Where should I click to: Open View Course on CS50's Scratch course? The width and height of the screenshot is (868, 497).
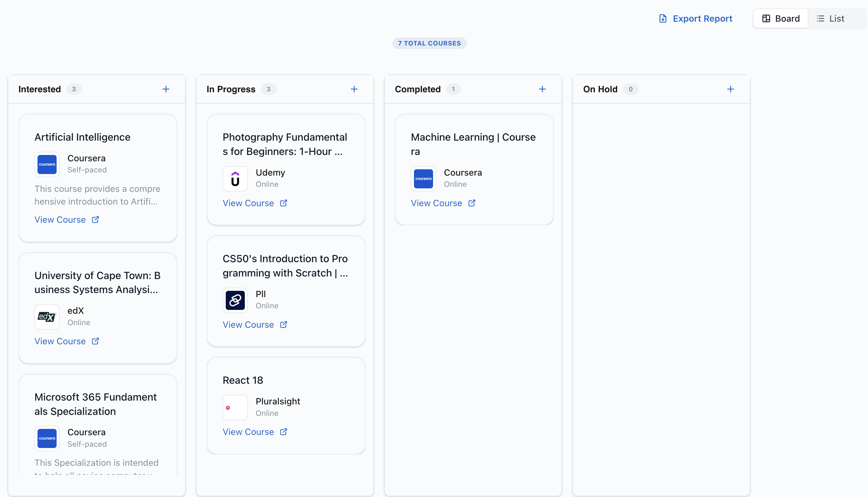[x=249, y=324]
